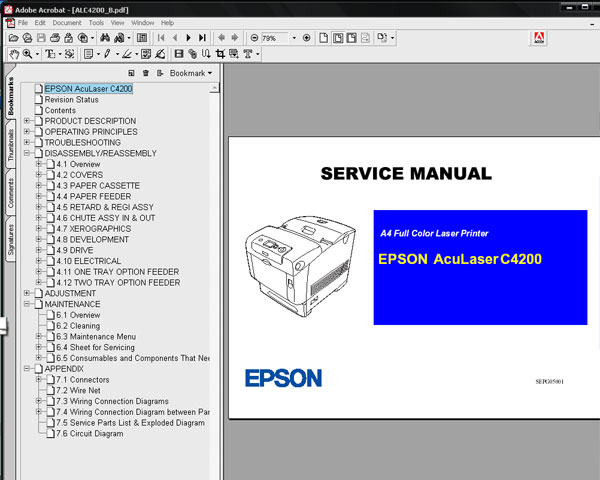
Task: Click the trash delete bookmark icon
Action: (x=146, y=73)
